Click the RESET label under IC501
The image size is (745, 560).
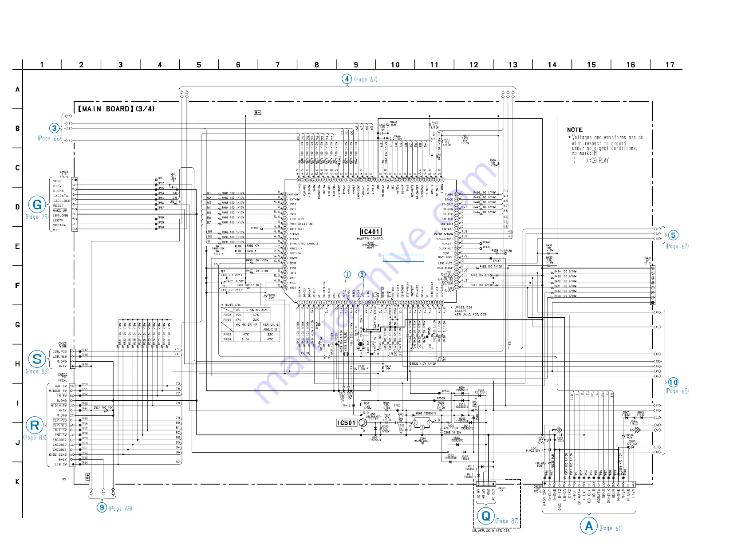tap(347, 429)
